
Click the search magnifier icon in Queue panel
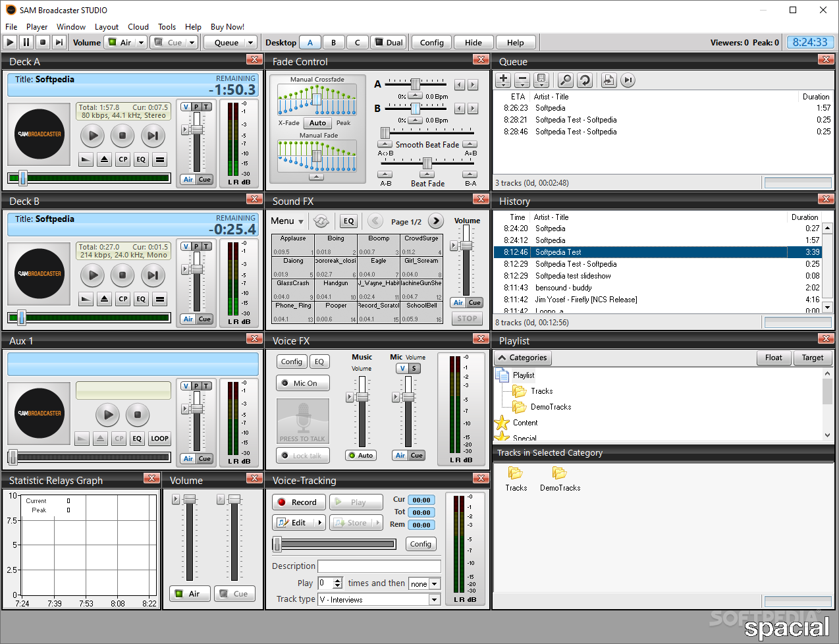click(x=565, y=80)
